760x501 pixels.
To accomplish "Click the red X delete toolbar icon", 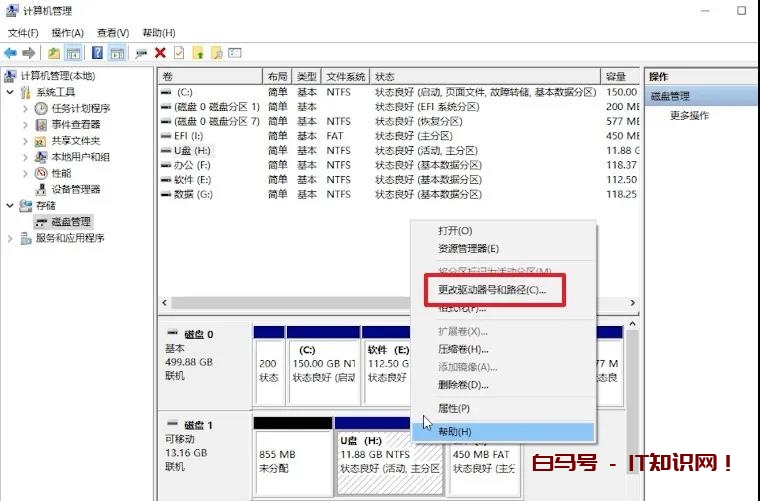I will point(160,52).
